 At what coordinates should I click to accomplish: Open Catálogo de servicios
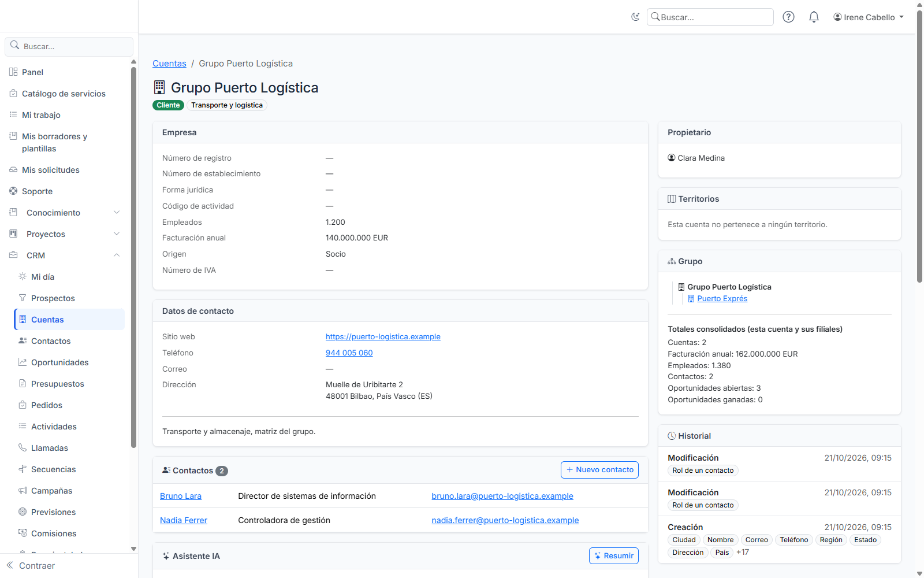[64, 94]
